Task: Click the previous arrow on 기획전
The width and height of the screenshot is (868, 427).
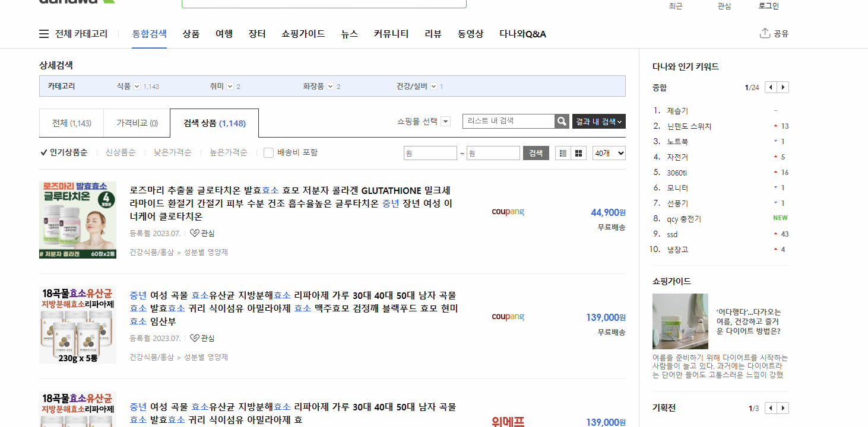Action: click(x=771, y=408)
